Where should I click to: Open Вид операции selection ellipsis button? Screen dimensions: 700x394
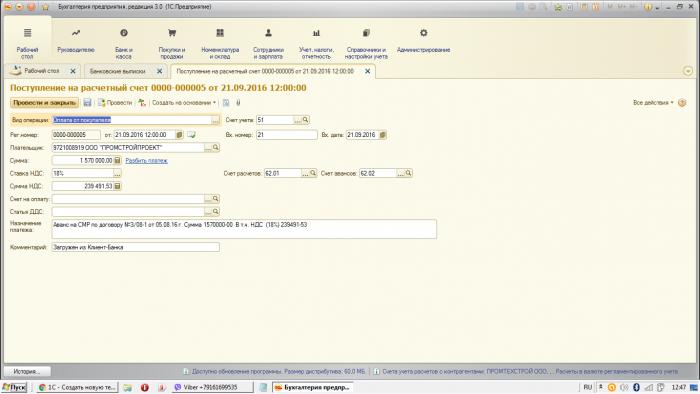coord(216,120)
